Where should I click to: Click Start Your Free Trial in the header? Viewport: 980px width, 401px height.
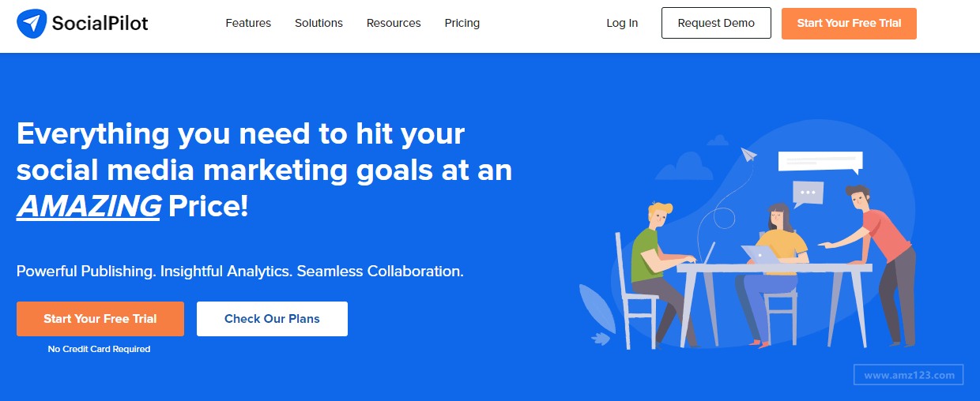tap(849, 23)
